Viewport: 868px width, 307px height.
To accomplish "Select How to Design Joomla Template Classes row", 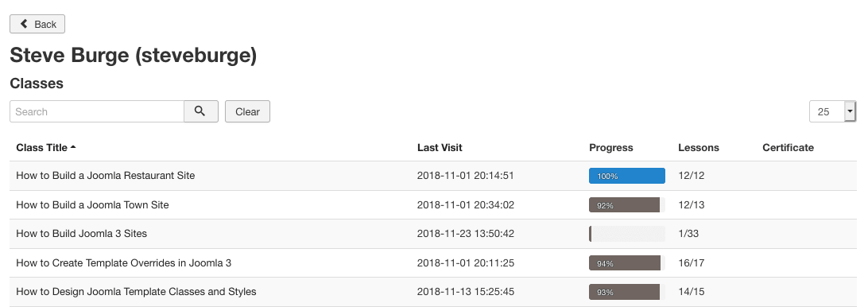I will pos(433,291).
